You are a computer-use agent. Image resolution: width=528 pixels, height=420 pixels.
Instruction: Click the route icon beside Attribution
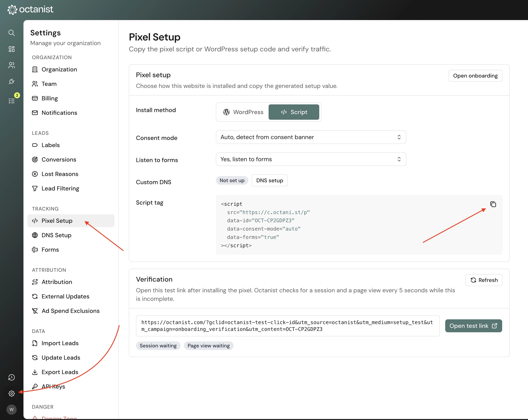point(35,282)
